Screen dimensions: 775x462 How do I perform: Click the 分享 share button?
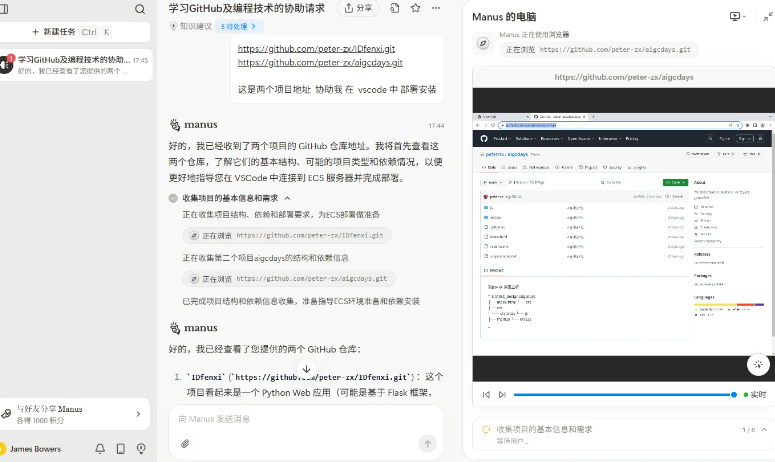coord(358,8)
